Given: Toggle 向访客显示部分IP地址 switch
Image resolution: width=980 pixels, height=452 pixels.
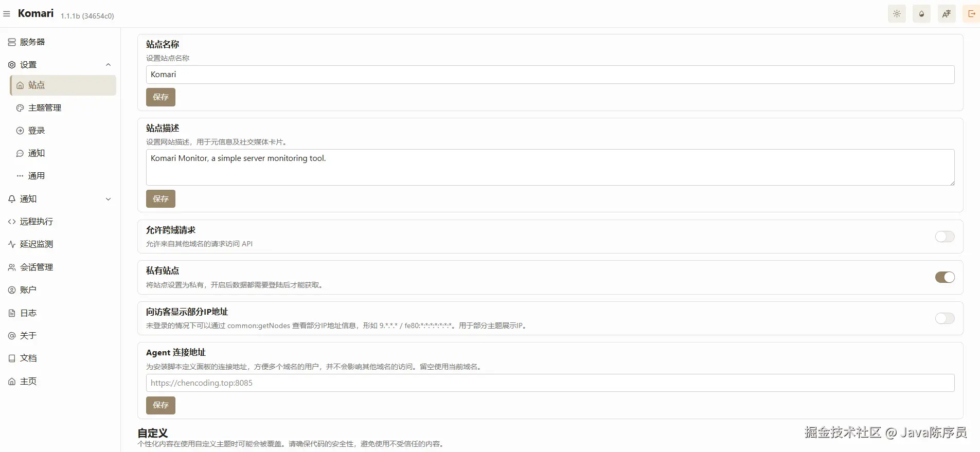Looking at the screenshot, I should (x=945, y=318).
